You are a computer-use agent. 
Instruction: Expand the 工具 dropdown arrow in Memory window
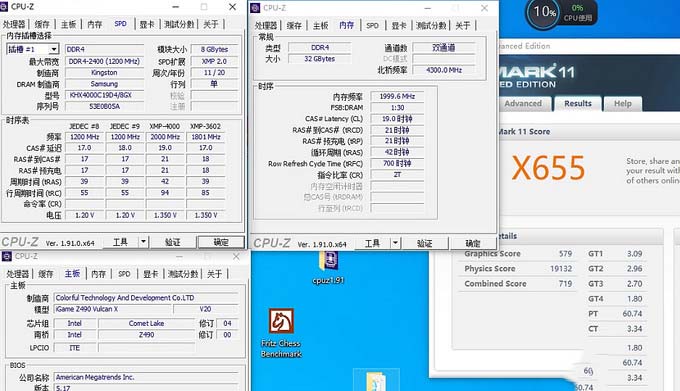[x=396, y=243]
